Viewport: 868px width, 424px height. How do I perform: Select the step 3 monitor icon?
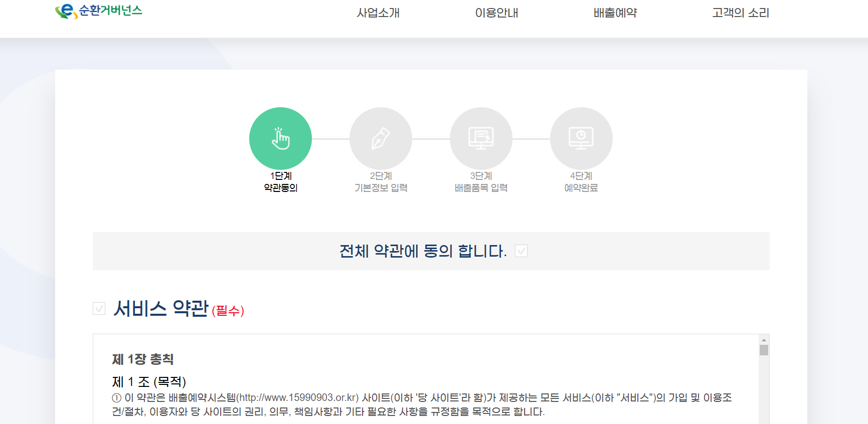pos(481,138)
